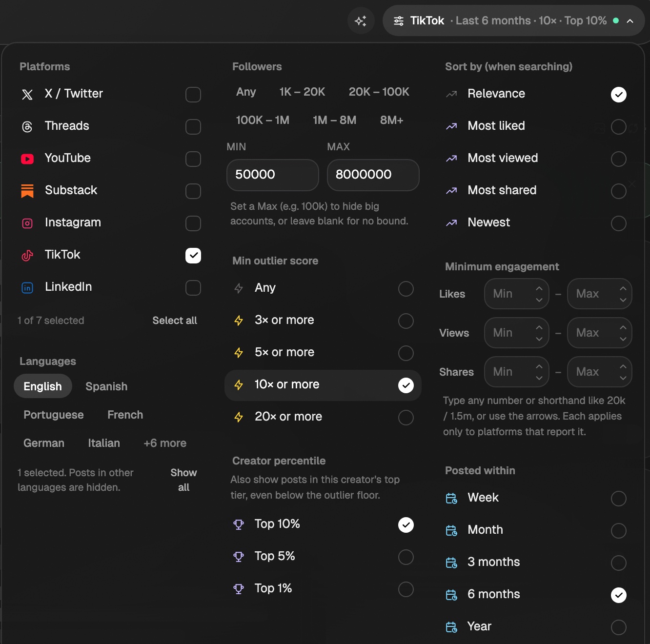Click the sparkle AI icon button

coord(361,21)
